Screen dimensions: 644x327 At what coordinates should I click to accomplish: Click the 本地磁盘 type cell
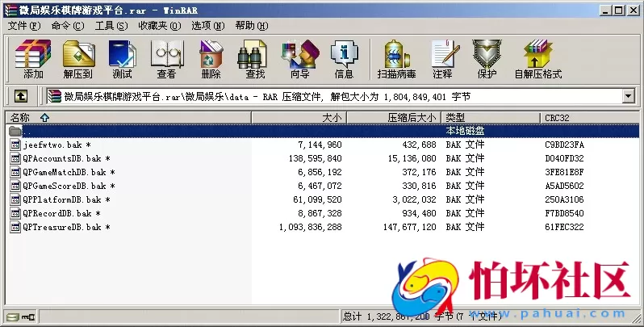point(465,131)
